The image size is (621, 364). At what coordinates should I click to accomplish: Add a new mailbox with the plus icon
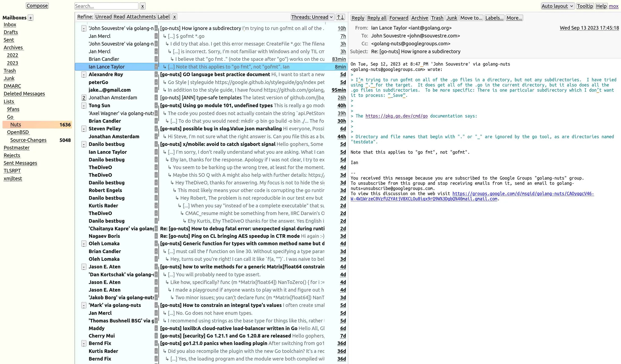tap(31, 18)
